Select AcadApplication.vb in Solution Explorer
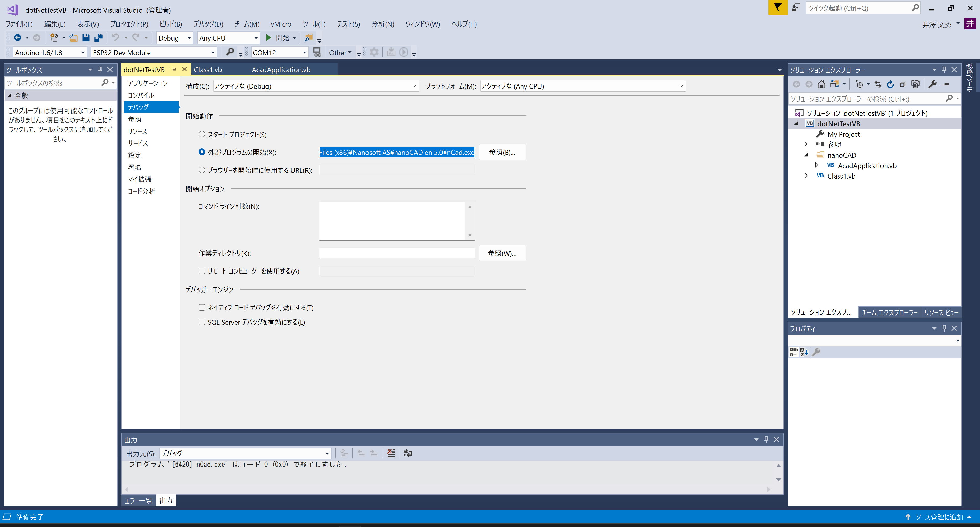Viewport: 980px width, 527px height. (x=867, y=165)
